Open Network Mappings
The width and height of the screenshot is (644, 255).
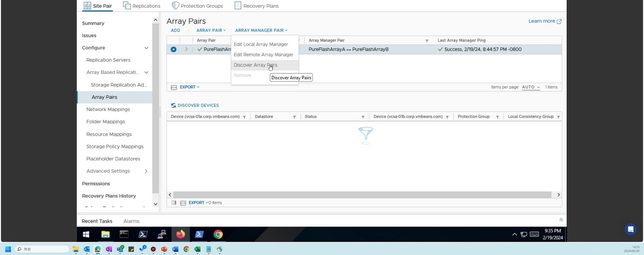point(108,110)
